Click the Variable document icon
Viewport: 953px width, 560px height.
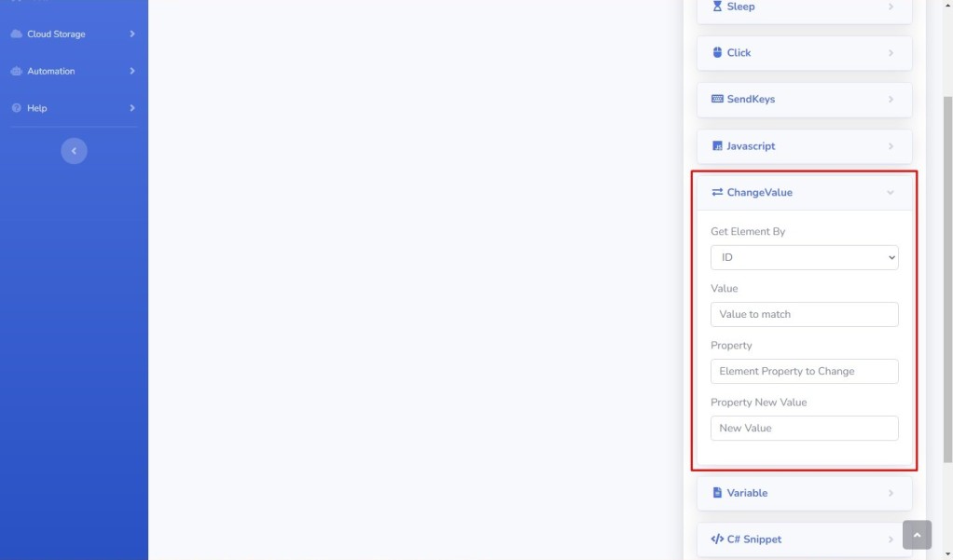[717, 493]
